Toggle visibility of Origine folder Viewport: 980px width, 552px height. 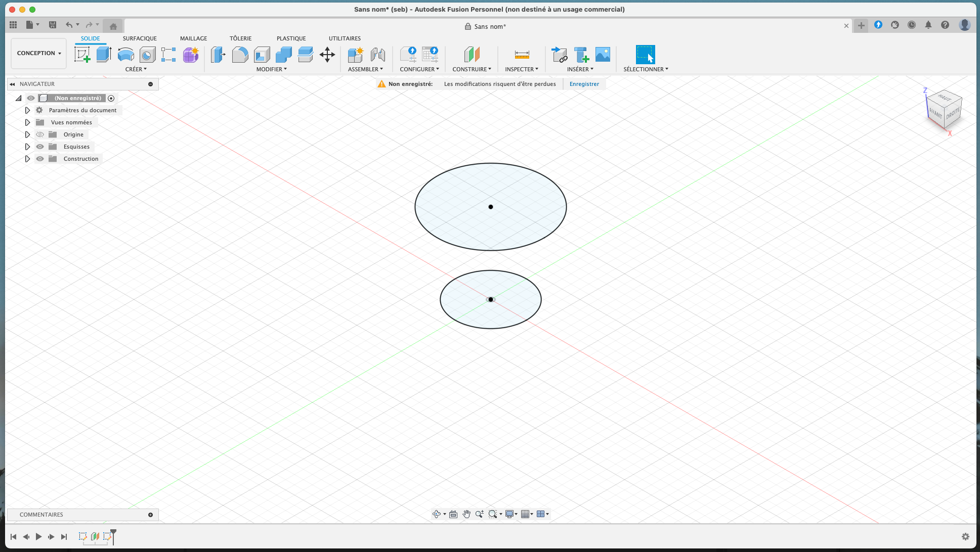[x=40, y=134]
